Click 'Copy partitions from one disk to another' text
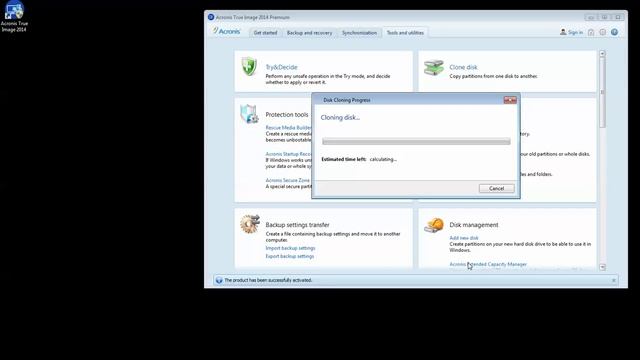This screenshot has height=360, width=640. pos(493,76)
